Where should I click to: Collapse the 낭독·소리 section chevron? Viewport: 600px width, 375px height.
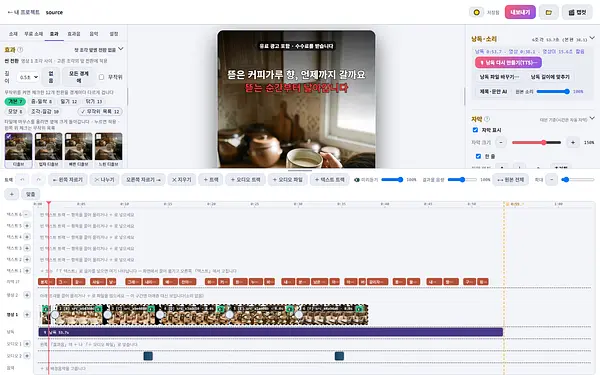click(x=592, y=38)
